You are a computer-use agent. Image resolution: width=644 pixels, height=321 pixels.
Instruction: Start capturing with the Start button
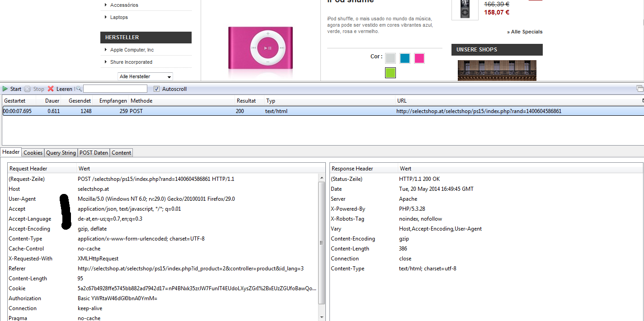point(12,89)
